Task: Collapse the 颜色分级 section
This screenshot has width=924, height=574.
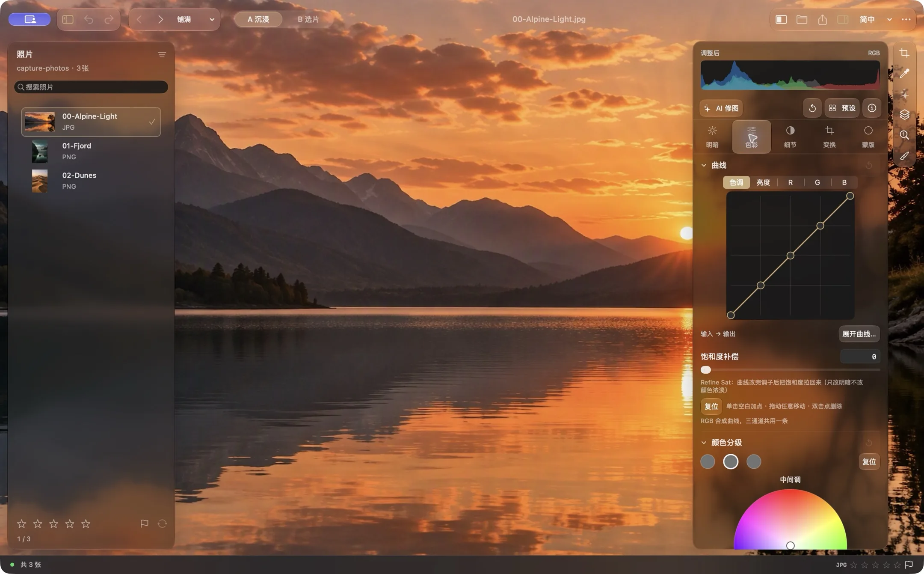Action: 704,443
